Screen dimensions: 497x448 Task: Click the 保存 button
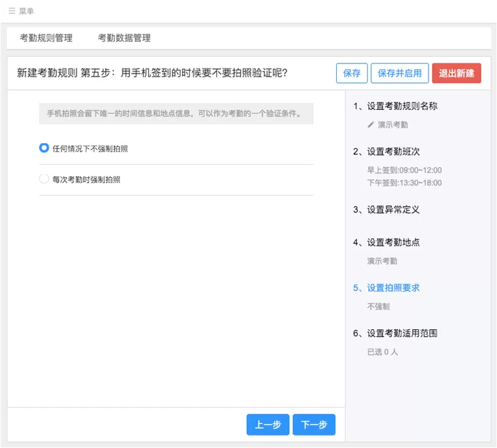pos(351,74)
